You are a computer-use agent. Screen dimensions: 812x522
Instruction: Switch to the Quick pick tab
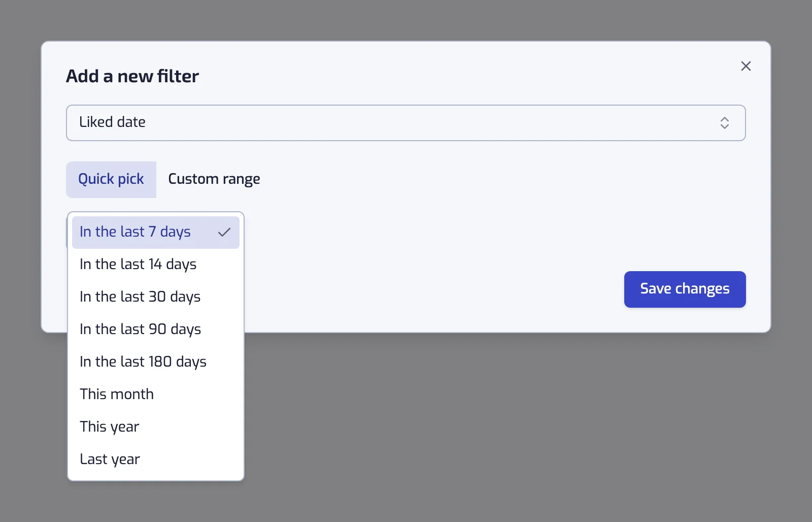[111, 179]
